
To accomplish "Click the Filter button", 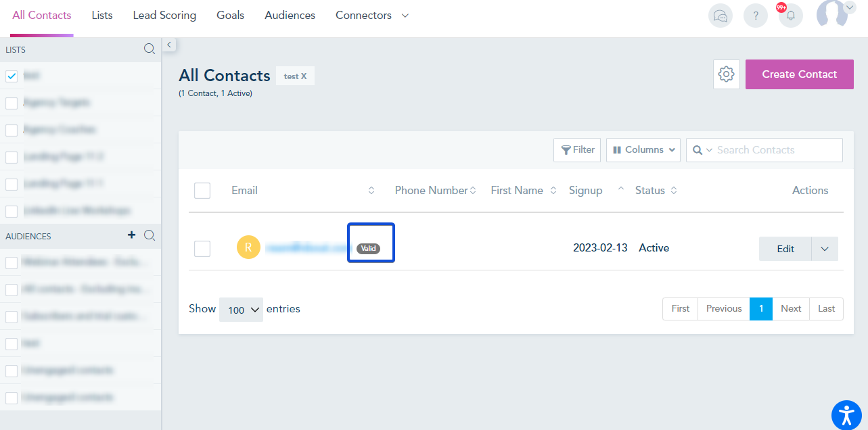I will pyautogui.click(x=577, y=150).
